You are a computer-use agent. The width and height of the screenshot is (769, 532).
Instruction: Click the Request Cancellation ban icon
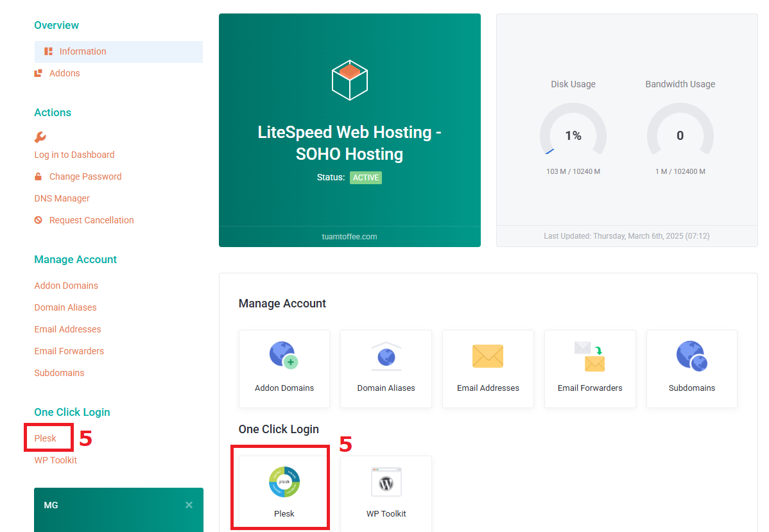click(39, 220)
